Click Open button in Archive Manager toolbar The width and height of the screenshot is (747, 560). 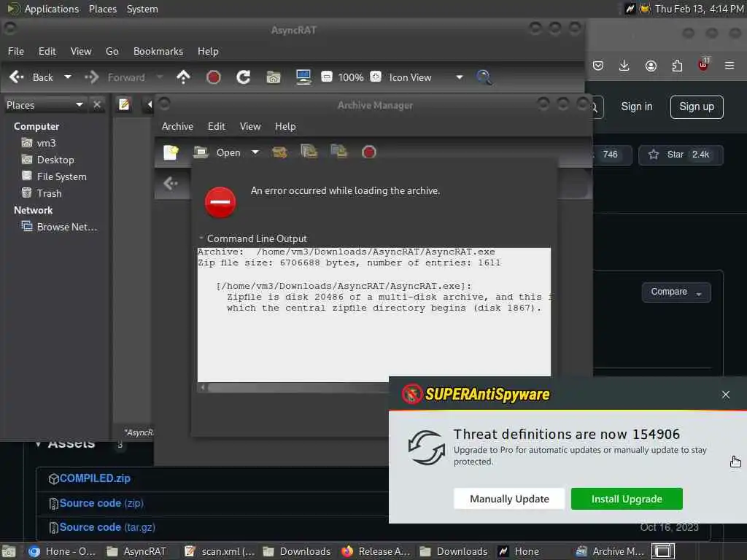point(217,152)
